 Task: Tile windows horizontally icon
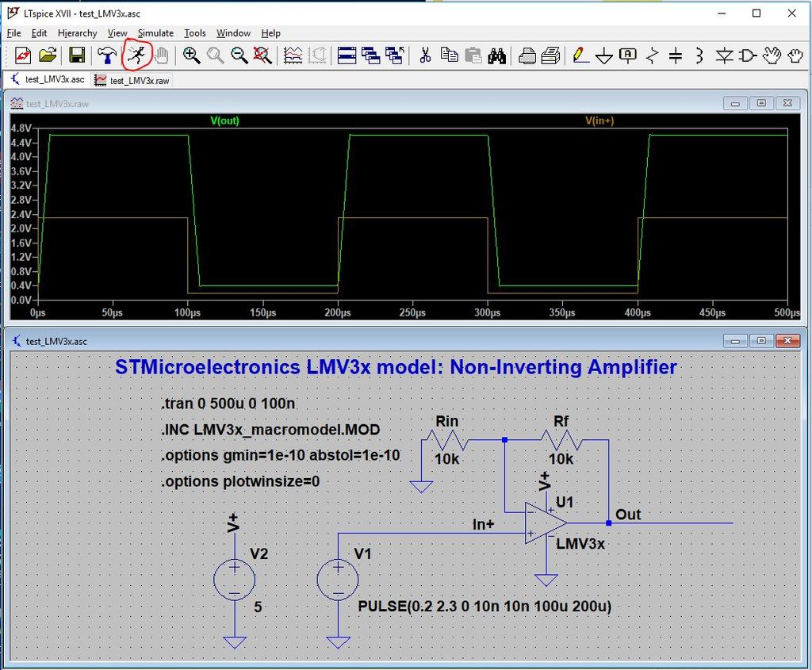point(347,56)
